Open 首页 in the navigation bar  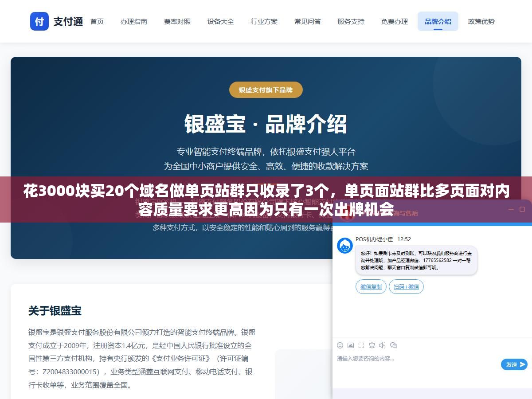coord(97,21)
